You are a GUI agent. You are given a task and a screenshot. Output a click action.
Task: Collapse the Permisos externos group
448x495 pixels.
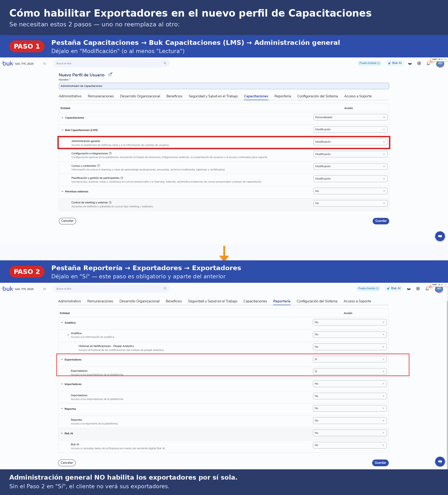62,191
